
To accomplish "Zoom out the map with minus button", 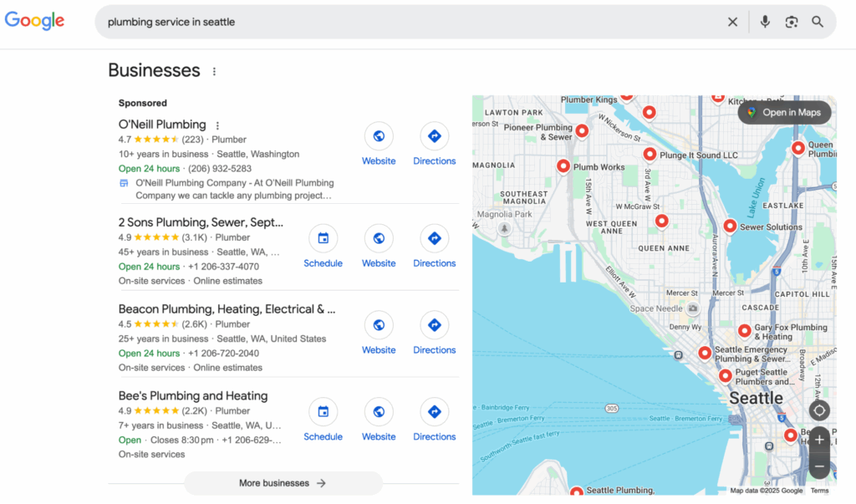I will pyautogui.click(x=819, y=466).
